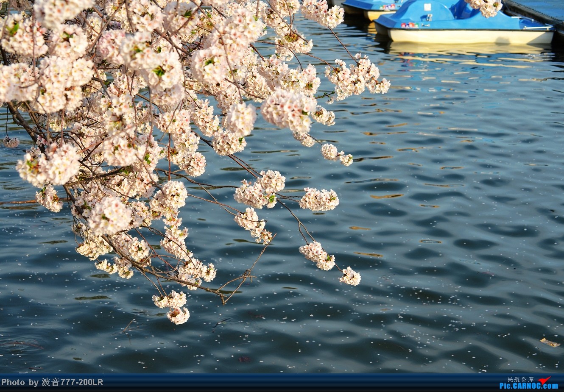564x392 pixels.
Task: Click the lowest hanging blossom cluster
Action: click(178, 315)
